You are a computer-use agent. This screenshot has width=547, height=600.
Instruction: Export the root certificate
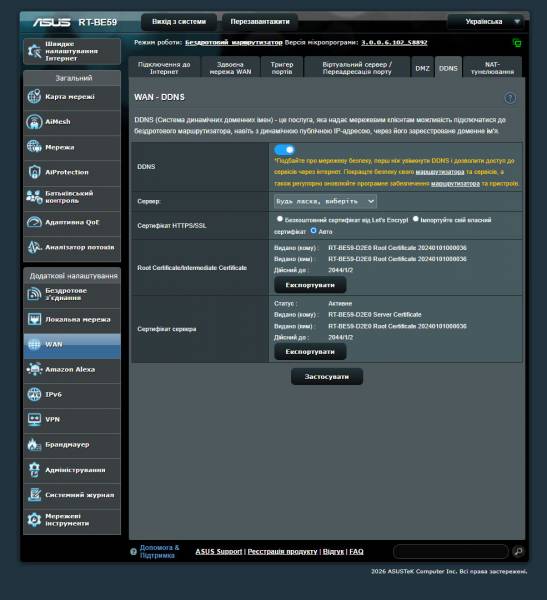click(310, 285)
